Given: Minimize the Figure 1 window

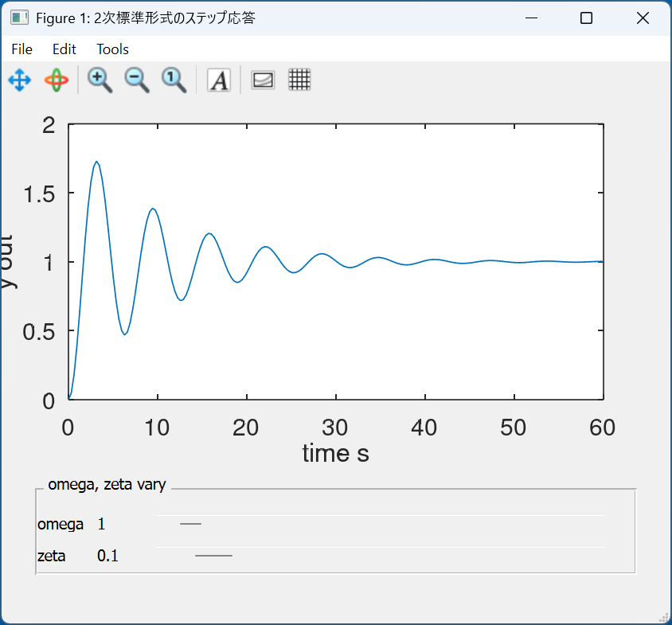Looking at the screenshot, I should 529,18.
